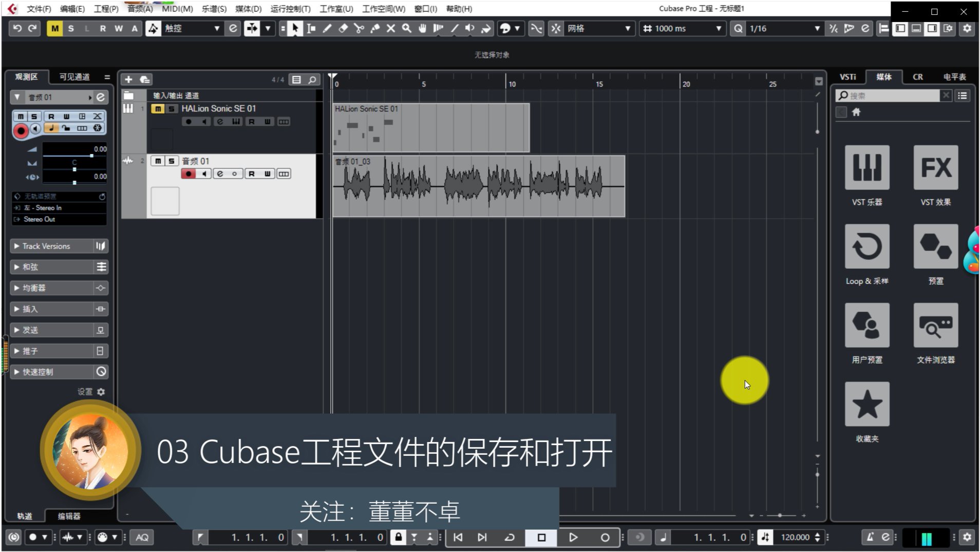Select the Scissors split tool

(x=359, y=29)
